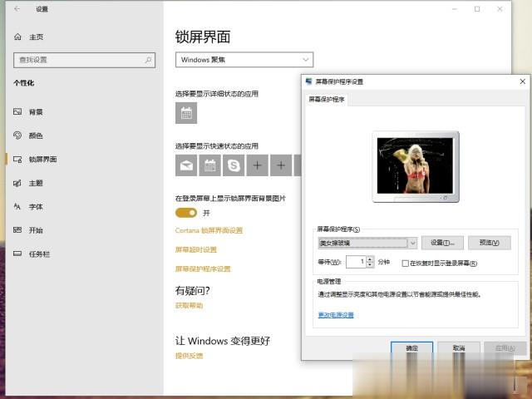
Task: Maximize the Settings window
Action: [x=477, y=9]
